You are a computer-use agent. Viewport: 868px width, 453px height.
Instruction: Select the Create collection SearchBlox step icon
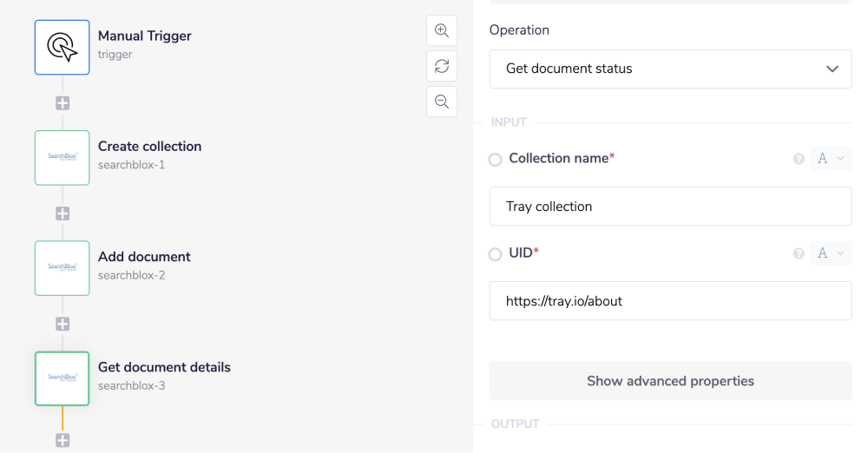coord(62,158)
